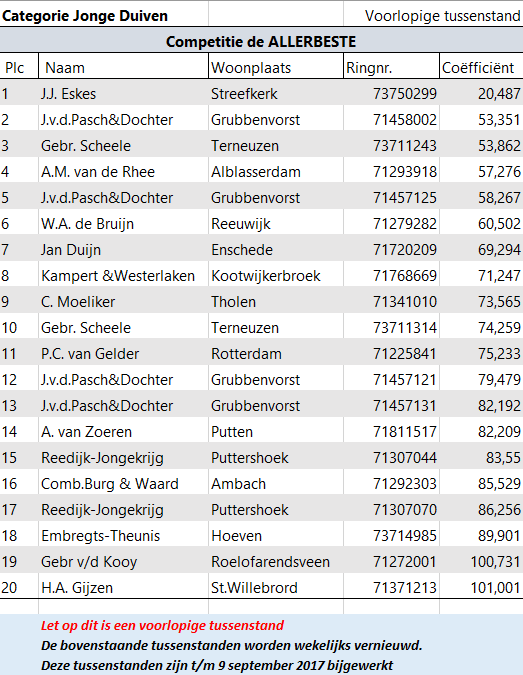
Task: Select coefficient value 83,55
Action: (481, 458)
